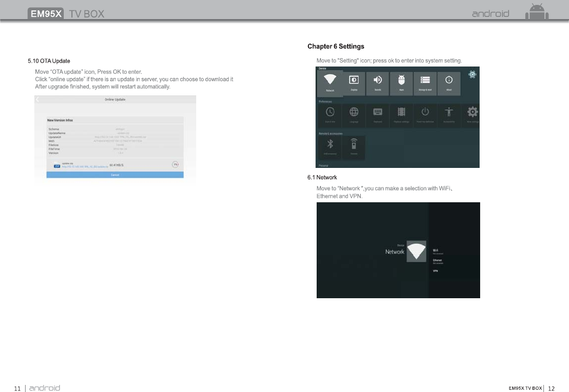Open the Language globe tile

354,116
